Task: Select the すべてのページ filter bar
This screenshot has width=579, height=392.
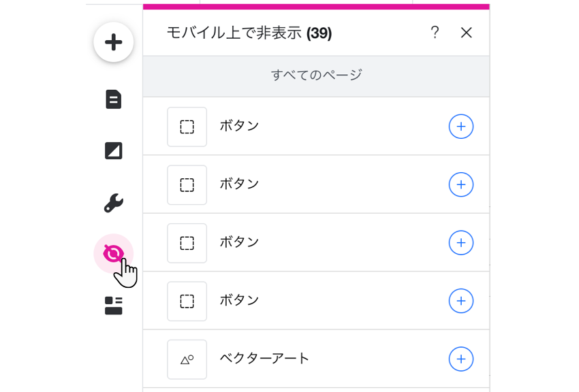Action: [x=315, y=76]
